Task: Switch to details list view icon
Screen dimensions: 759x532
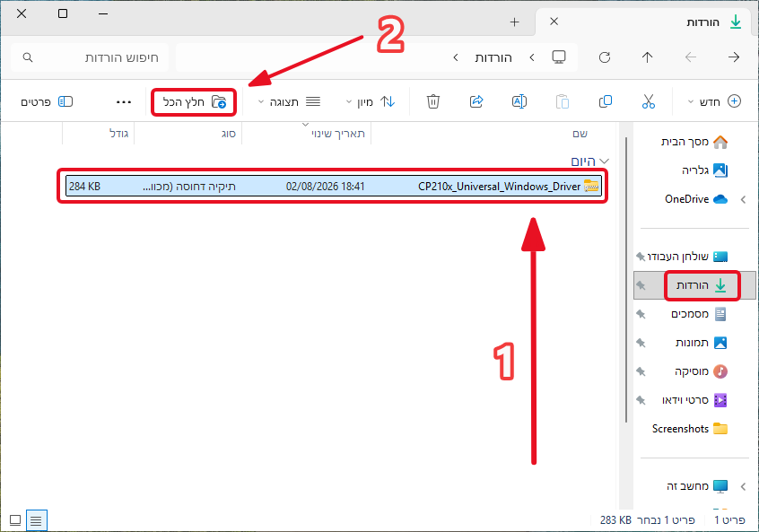Action: point(36,521)
